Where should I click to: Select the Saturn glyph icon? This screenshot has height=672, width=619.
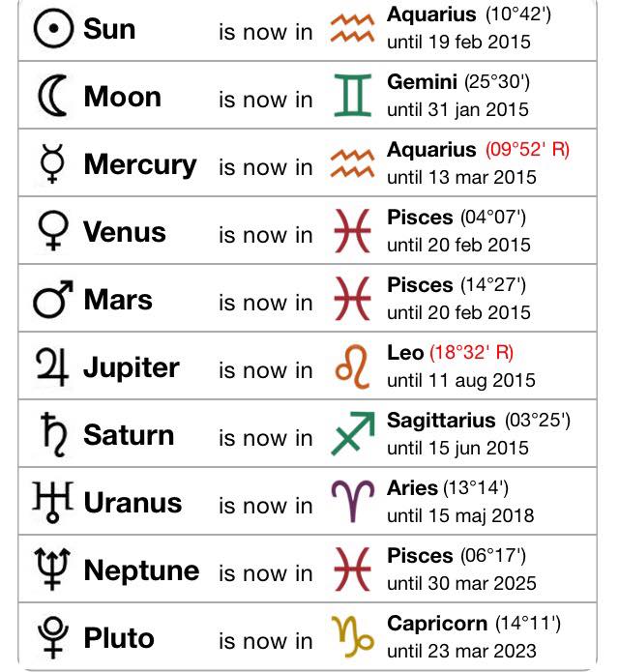point(54,434)
